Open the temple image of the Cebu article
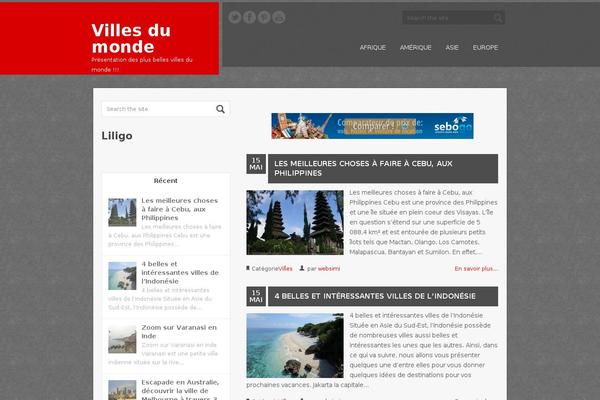This screenshot has width=600, height=400. (x=295, y=222)
